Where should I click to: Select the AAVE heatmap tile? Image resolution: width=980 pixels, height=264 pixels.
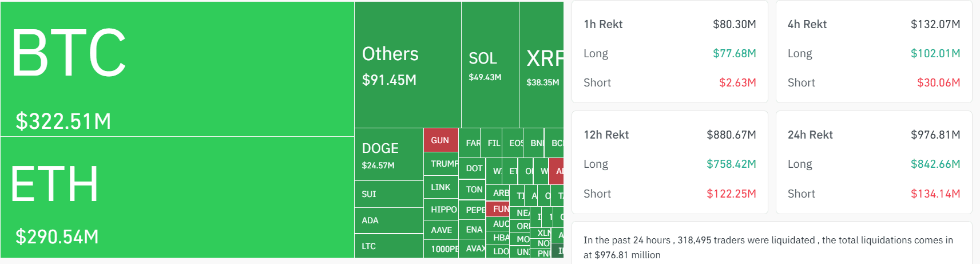441,230
